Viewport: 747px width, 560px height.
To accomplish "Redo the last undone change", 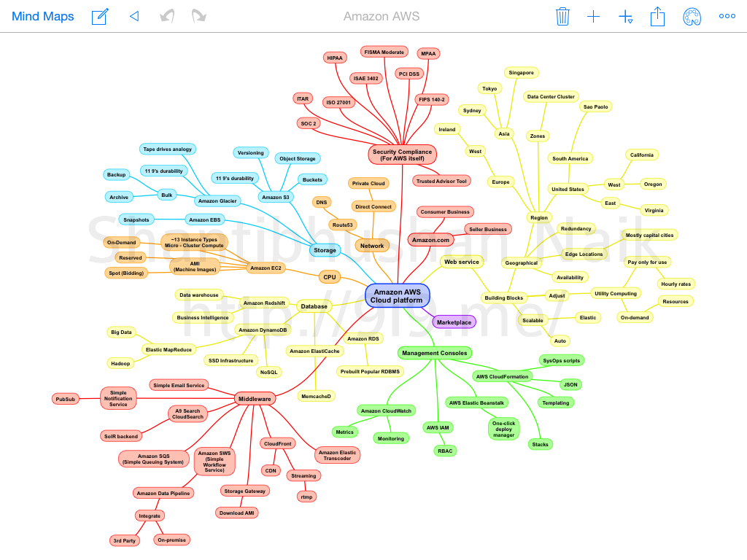I will 198,17.
